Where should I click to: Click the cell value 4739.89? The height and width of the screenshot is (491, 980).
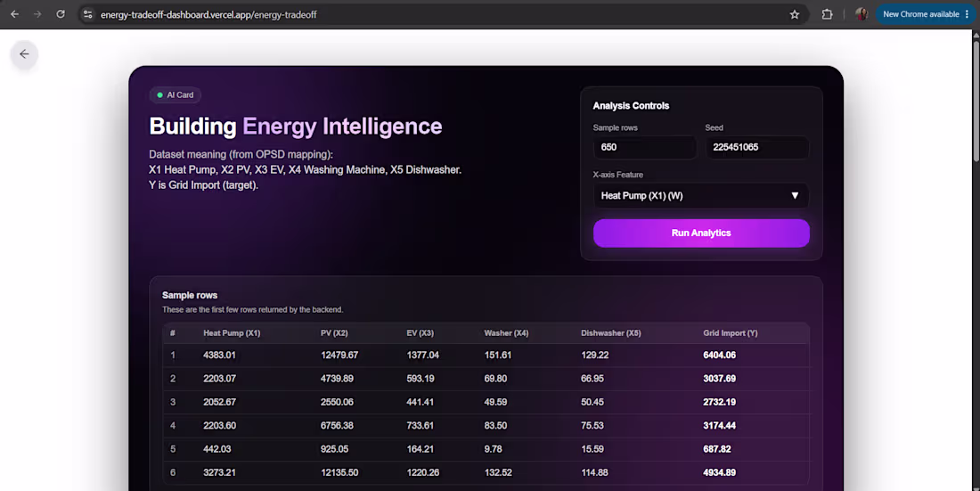pos(337,379)
